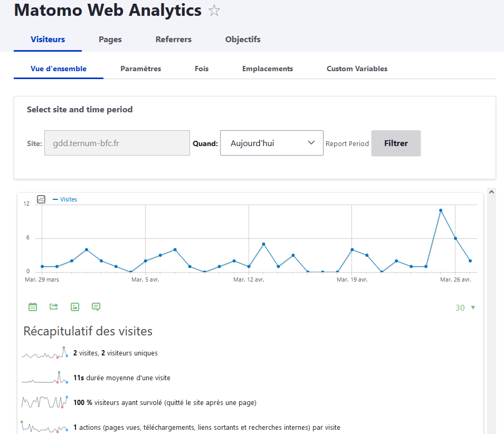The height and width of the screenshot is (434, 504).
Task: Open the Aujourd'hui period dropdown
Action: 271,142
